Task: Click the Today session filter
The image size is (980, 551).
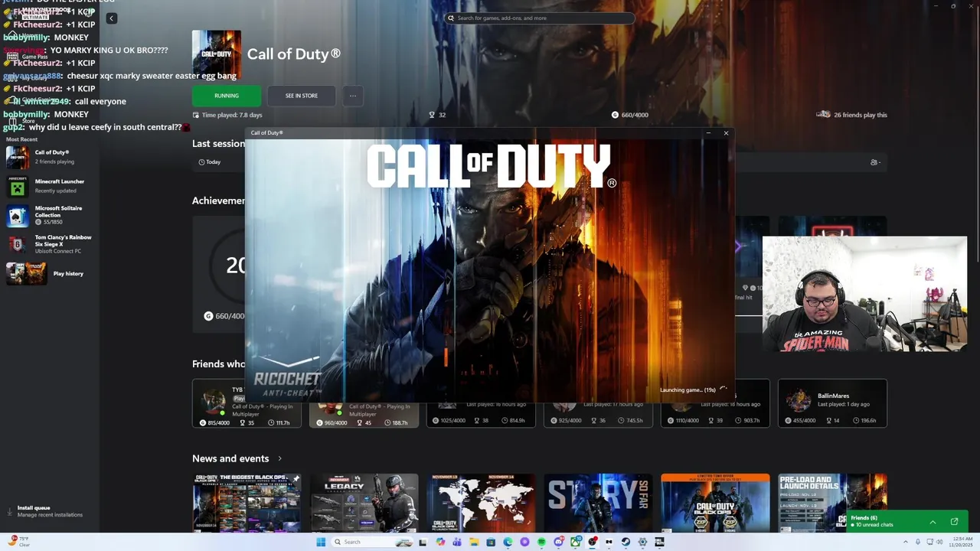Action: coord(209,162)
